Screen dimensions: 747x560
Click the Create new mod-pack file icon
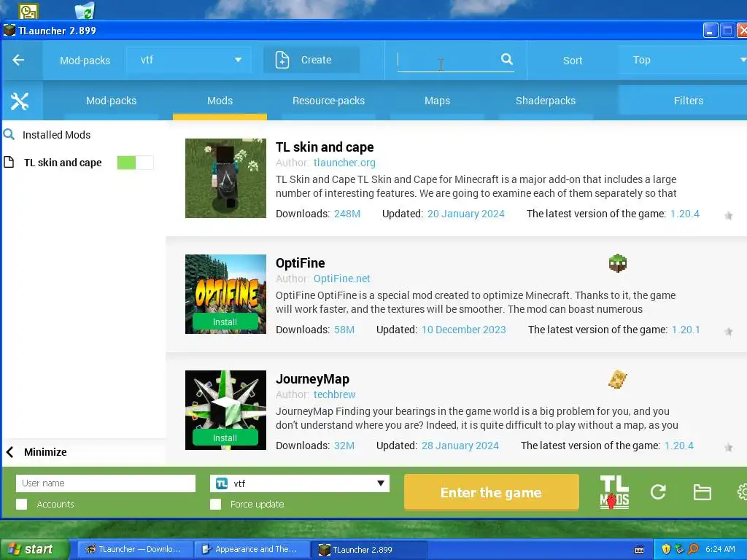point(282,60)
